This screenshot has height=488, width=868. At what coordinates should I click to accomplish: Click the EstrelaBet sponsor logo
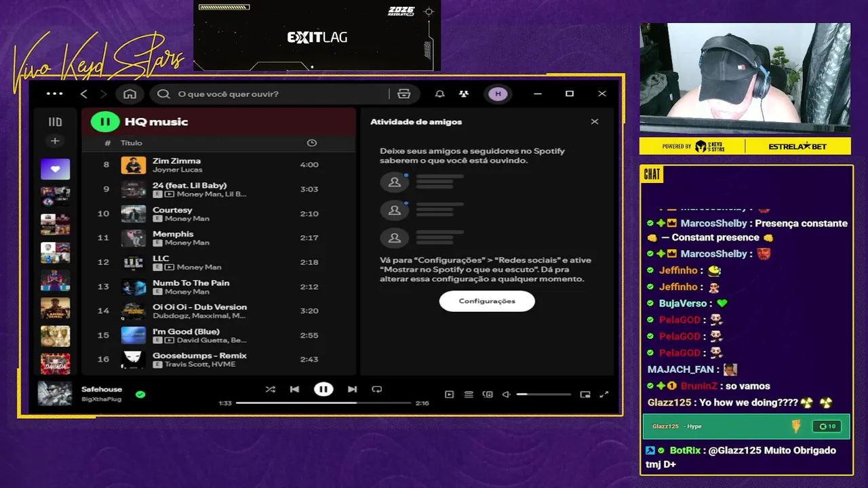point(797,146)
